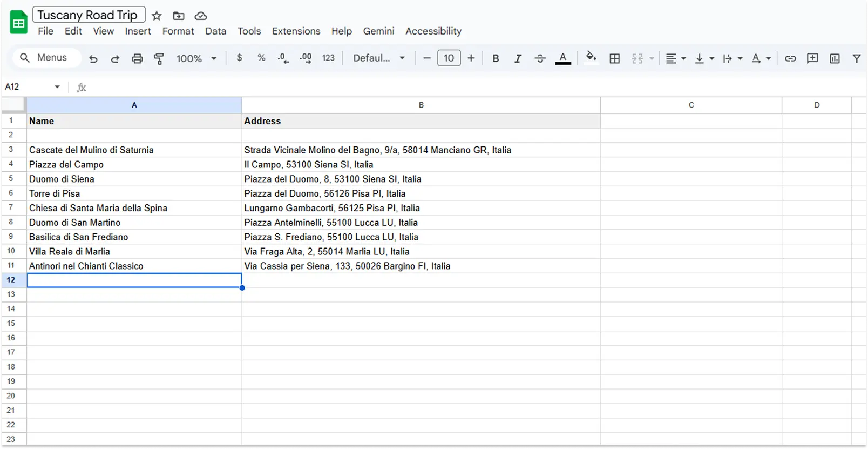The image size is (868, 449).
Task: Select column C header
Action: [691, 105]
